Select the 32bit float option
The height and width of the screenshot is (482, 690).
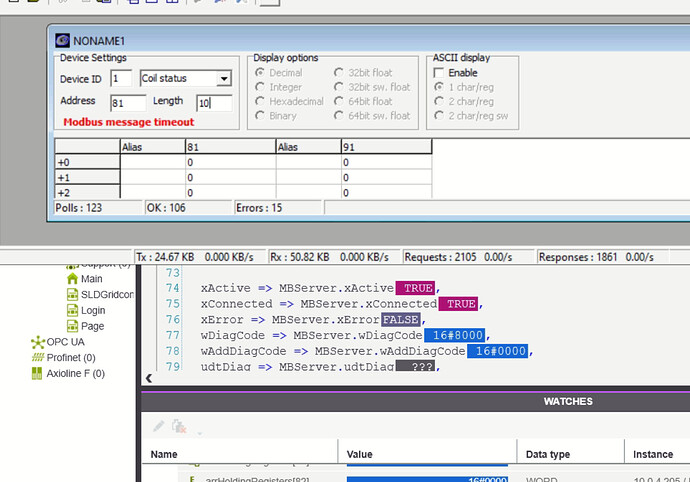(338, 72)
